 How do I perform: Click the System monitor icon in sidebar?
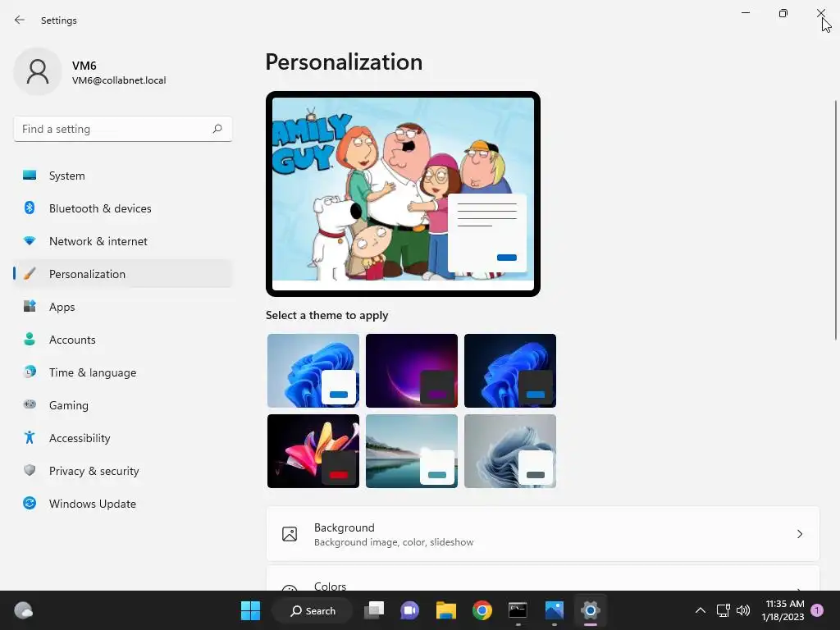(x=30, y=176)
